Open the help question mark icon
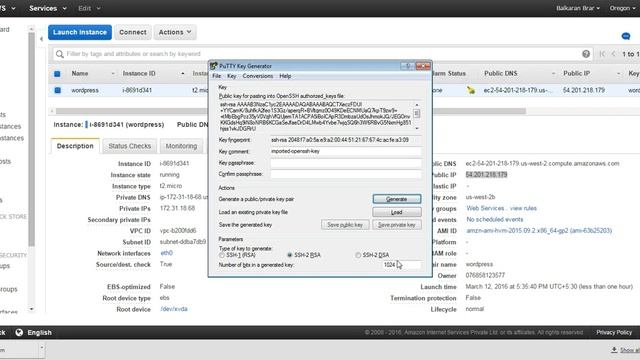This screenshot has height=360, width=640. coord(586,54)
